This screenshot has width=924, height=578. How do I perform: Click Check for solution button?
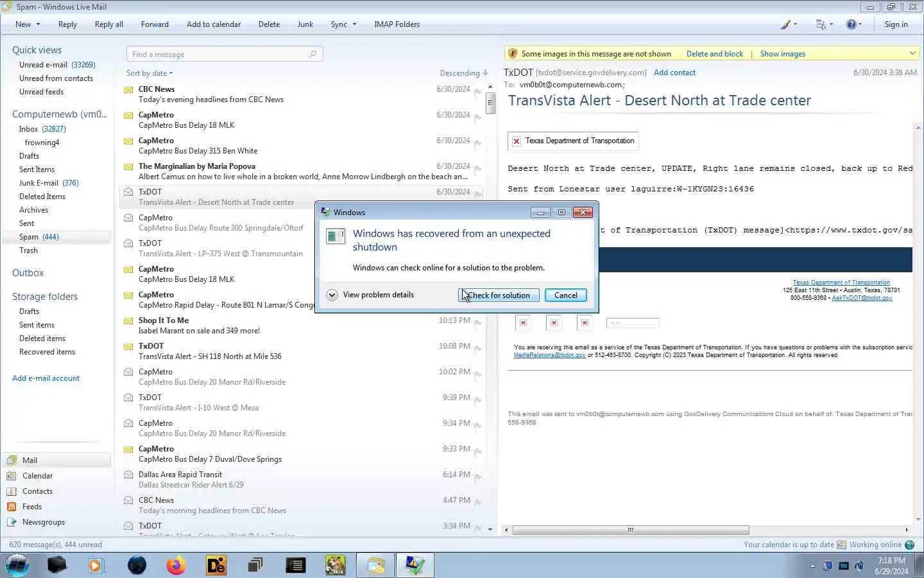point(499,295)
